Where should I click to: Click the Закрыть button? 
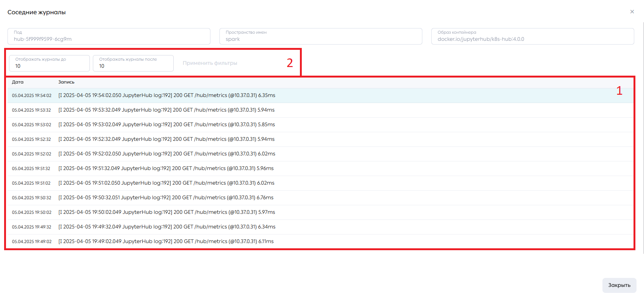tap(619, 285)
